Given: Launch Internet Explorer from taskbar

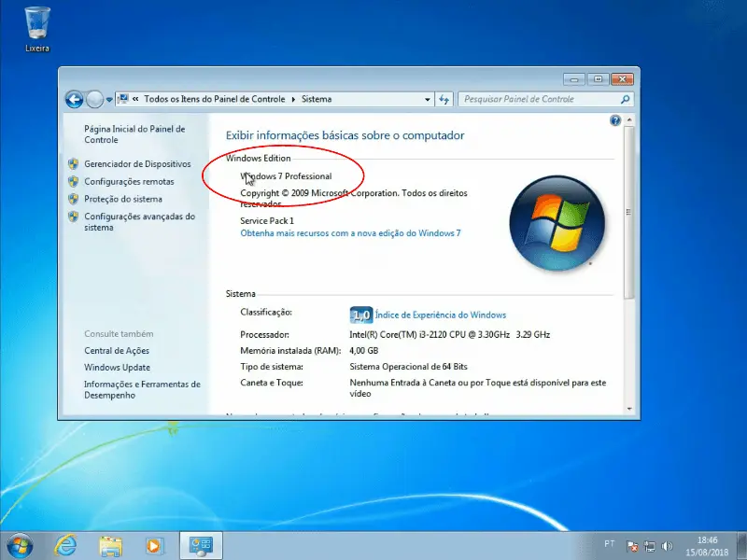Looking at the screenshot, I should tap(65, 545).
